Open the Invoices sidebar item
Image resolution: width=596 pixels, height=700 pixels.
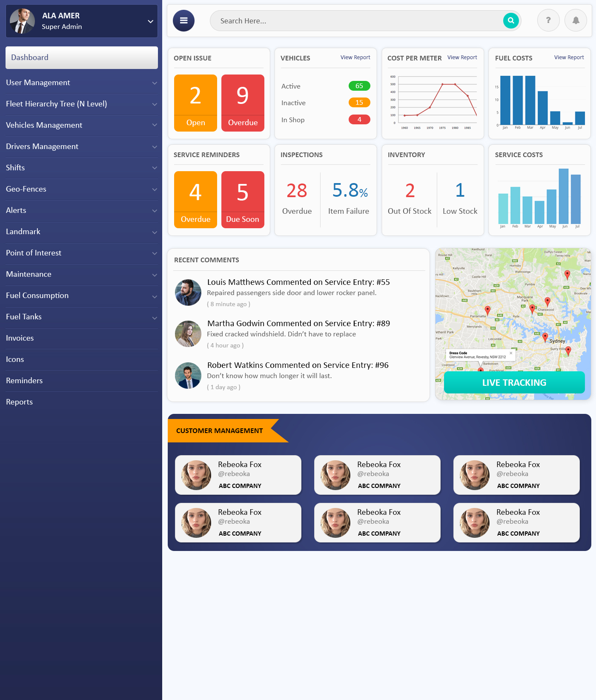(x=20, y=338)
